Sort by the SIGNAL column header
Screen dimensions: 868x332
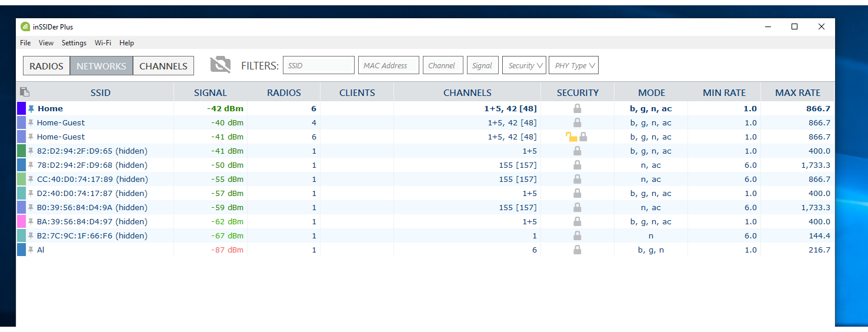click(x=211, y=92)
